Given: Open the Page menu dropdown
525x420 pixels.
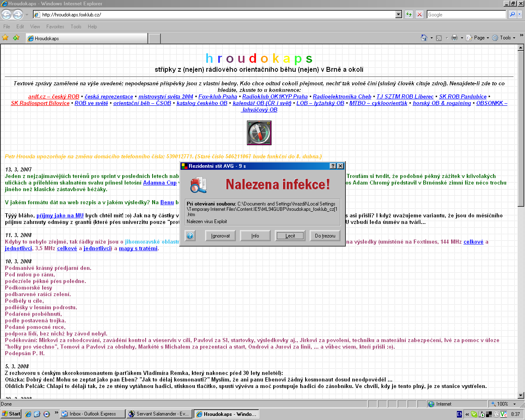Looking at the screenshot, I should coord(478,38).
